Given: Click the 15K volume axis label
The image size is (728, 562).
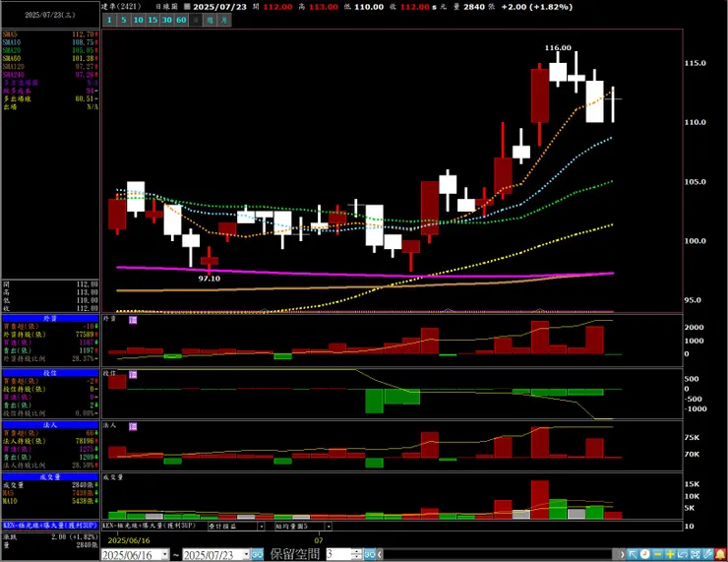Looking at the screenshot, I should (x=692, y=484).
